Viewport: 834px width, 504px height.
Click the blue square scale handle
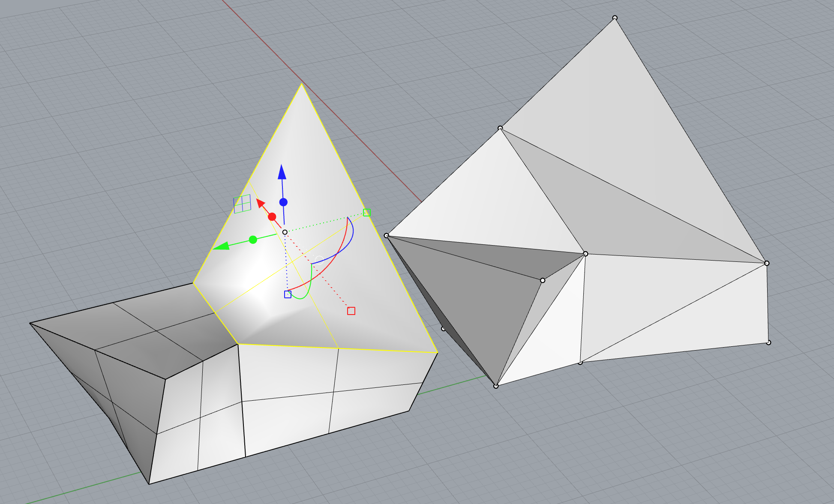(x=288, y=294)
